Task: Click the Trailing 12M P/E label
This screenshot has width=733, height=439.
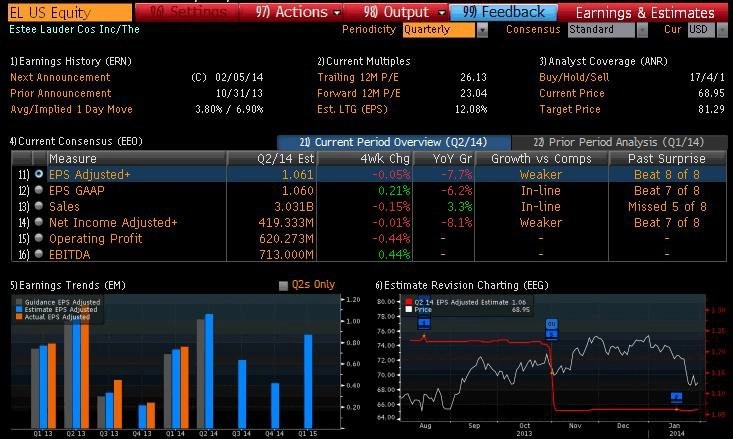Action: pos(358,77)
